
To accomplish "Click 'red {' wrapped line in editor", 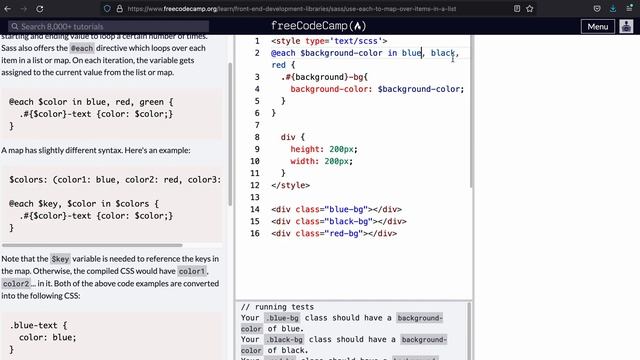I will 283,65.
